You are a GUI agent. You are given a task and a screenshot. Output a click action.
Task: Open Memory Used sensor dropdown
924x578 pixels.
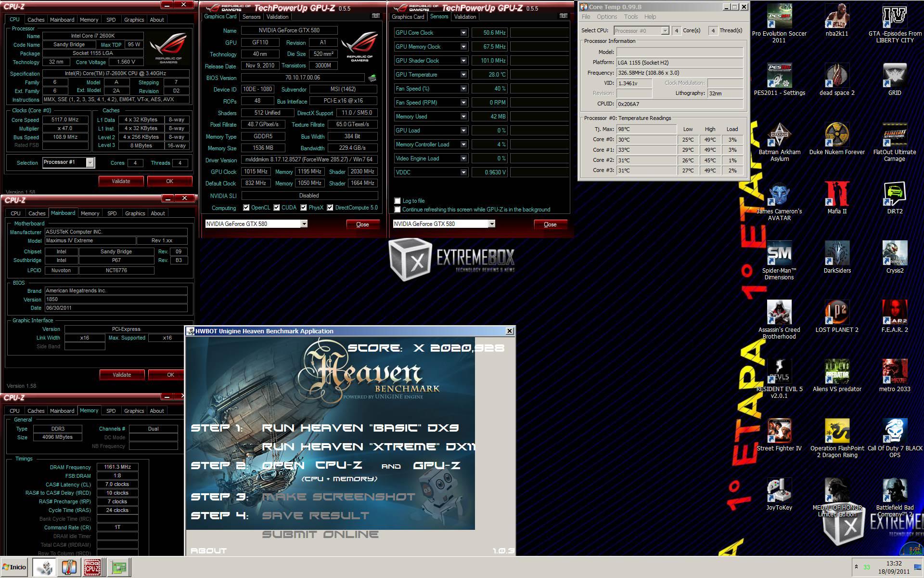pos(463,117)
